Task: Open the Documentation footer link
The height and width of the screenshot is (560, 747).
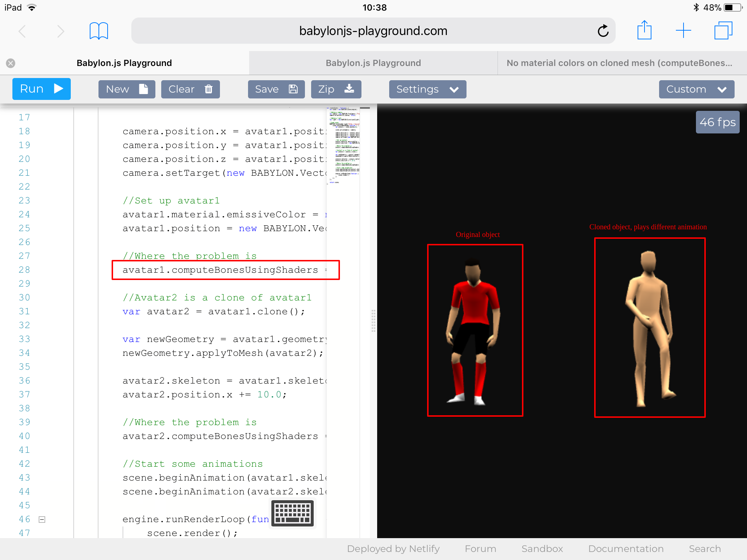Action: click(x=626, y=549)
